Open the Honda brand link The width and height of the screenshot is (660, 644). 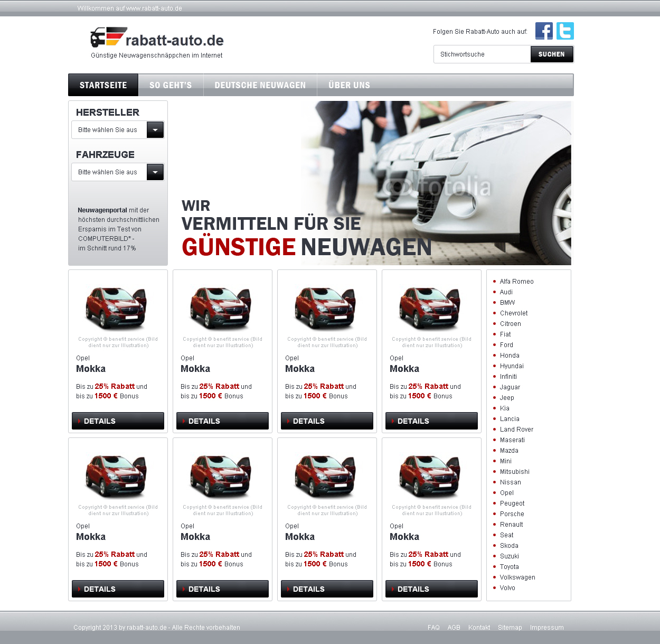tap(510, 356)
